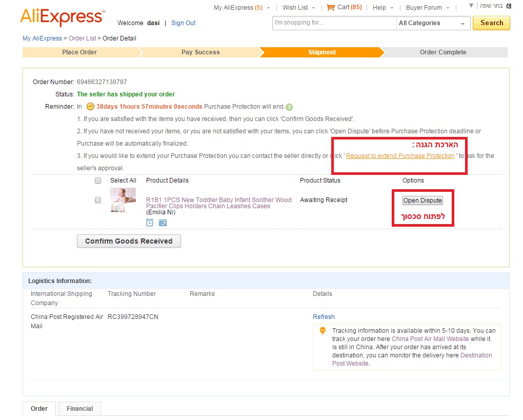The height and width of the screenshot is (420, 523).
Task: Click the Awaiting Receipt status text
Action: 324,200
